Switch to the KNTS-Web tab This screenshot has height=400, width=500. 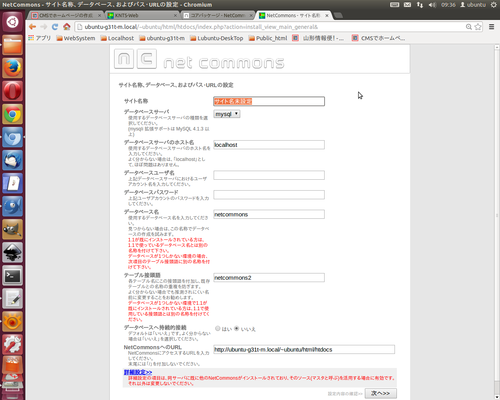pos(143,15)
